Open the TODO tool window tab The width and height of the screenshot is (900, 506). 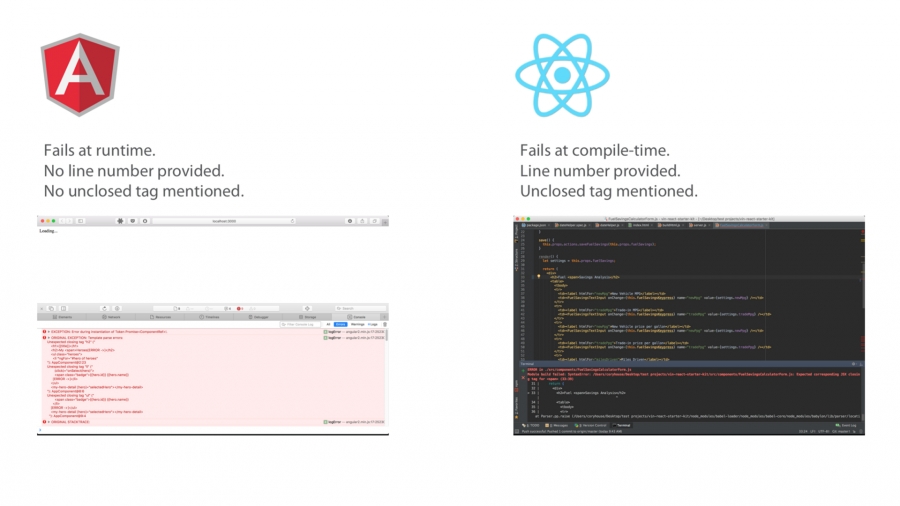530,426
